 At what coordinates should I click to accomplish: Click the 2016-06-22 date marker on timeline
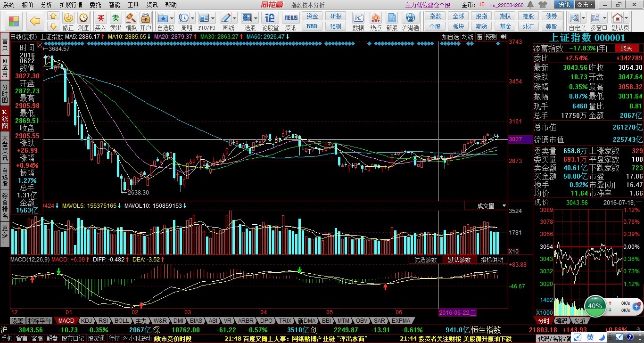click(457, 312)
